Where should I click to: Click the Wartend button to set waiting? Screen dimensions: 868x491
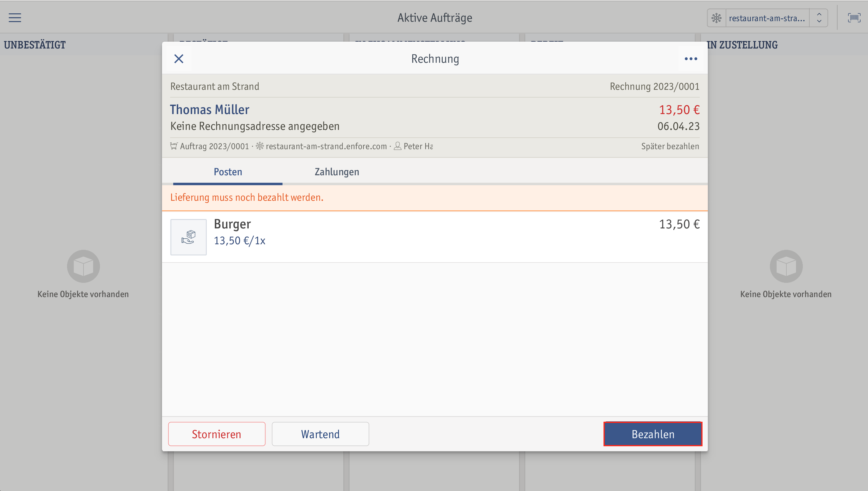320,434
